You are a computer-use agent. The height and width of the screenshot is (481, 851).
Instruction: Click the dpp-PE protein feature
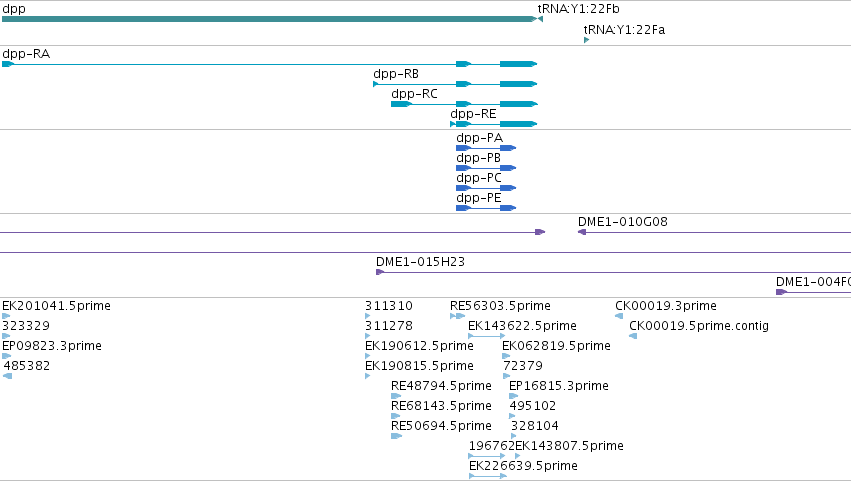[x=486, y=208]
